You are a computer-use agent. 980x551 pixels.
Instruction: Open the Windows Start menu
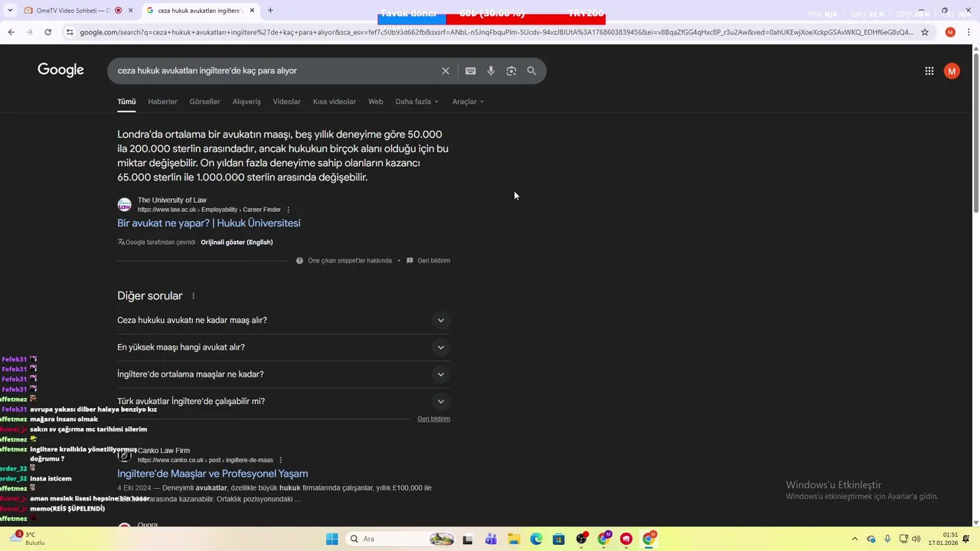point(332,539)
